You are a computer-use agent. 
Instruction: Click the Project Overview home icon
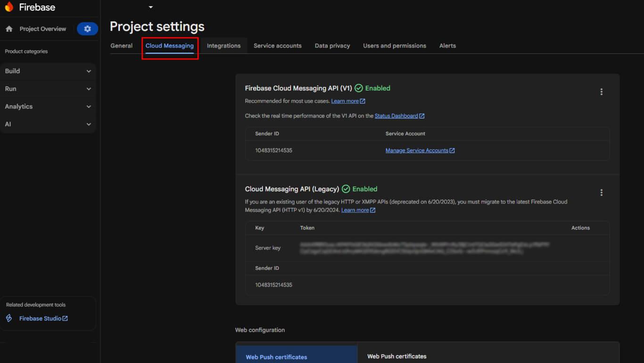pyautogui.click(x=9, y=29)
